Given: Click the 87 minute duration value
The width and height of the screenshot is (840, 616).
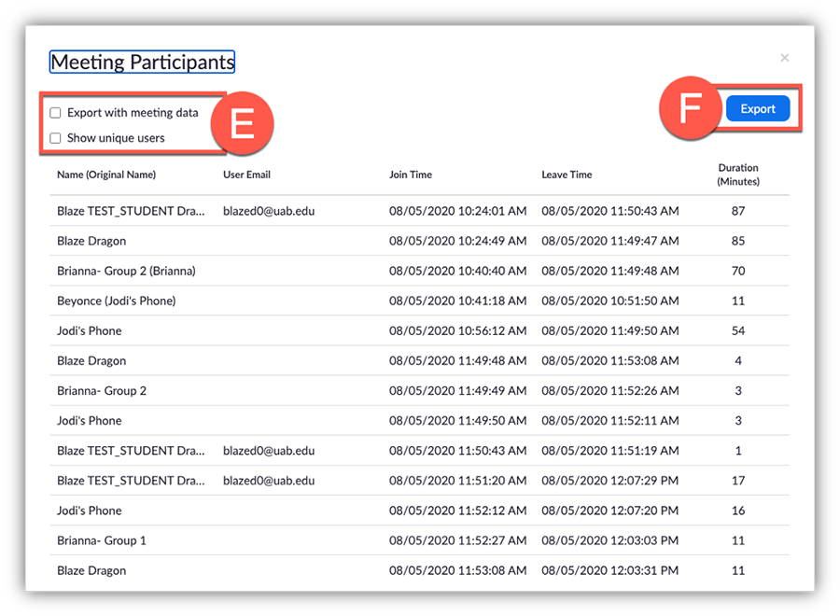Looking at the screenshot, I should (x=738, y=211).
